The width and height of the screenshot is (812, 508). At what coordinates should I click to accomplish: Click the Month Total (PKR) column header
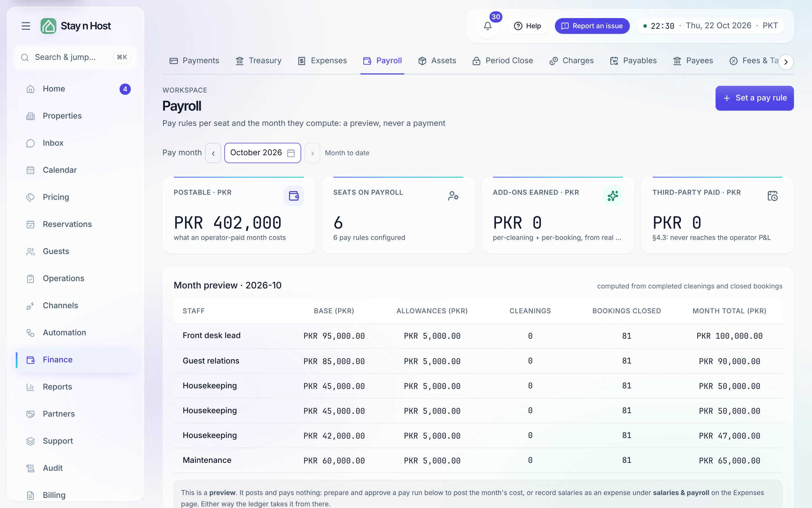coord(729,311)
